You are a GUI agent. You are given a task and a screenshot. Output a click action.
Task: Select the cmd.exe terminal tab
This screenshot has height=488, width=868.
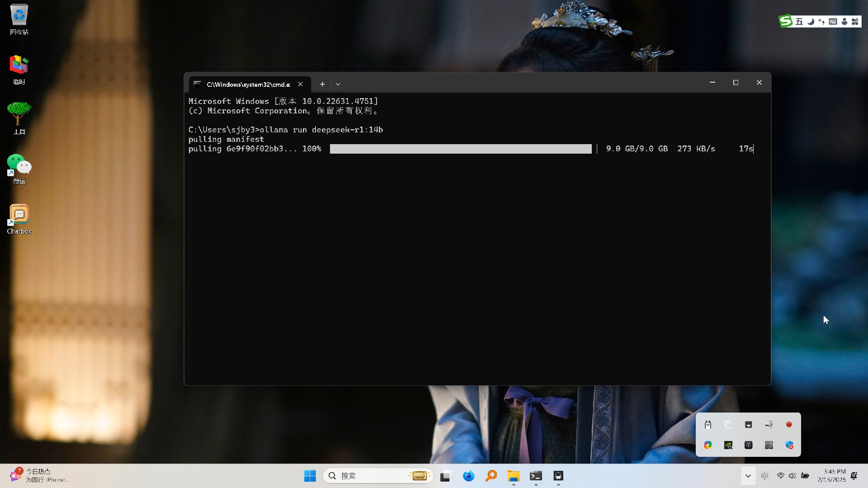248,84
